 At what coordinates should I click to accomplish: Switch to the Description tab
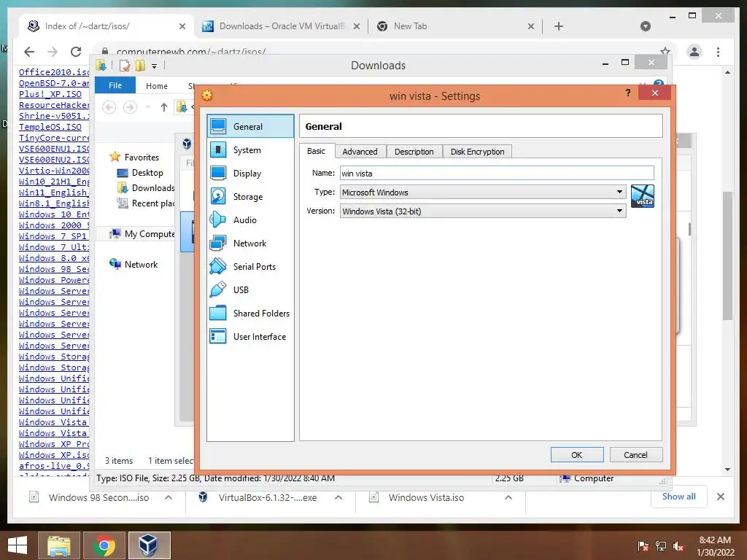pos(414,152)
